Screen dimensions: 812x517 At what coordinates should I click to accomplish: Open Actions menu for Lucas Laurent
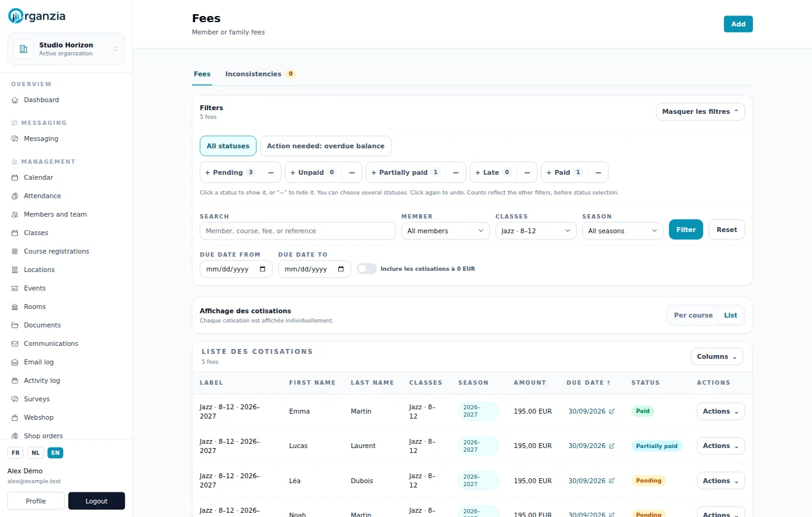[x=720, y=446]
